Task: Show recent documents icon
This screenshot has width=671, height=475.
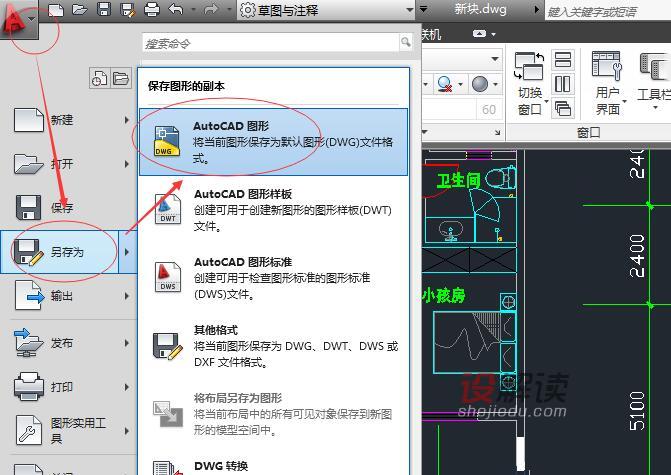Action: pyautogui.click(x=99, y=78)
